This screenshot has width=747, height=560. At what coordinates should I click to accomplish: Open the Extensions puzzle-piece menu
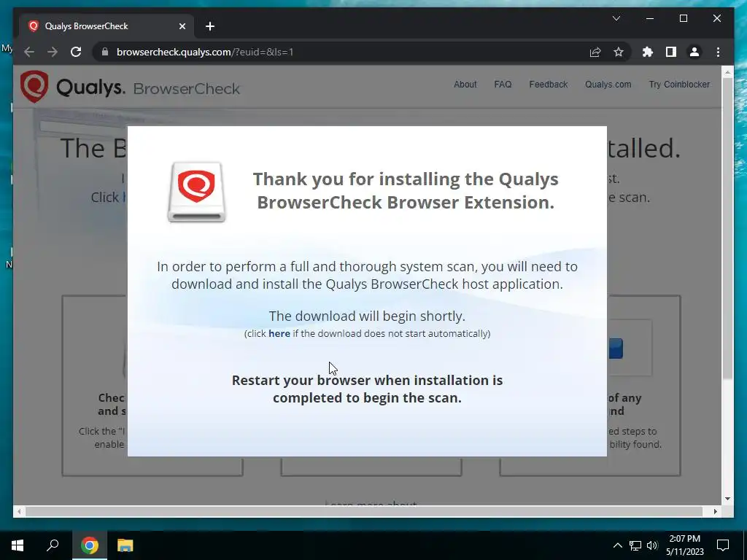pos(648,52)
